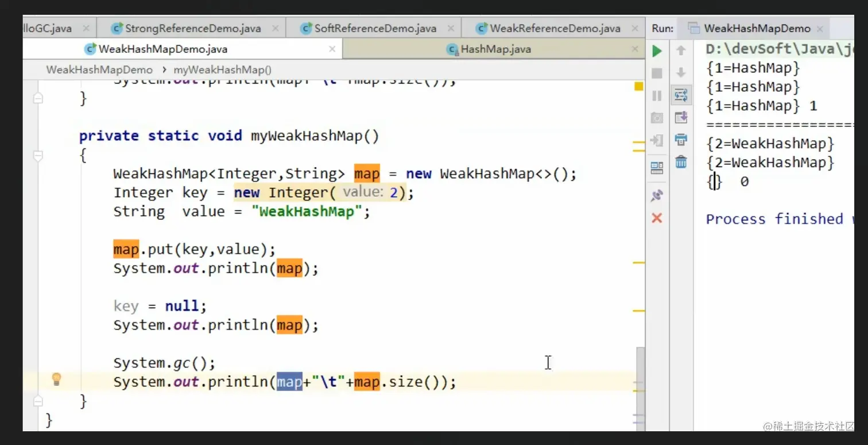Click fold end marker above myWeakHashMap
Viewport: 868px width, 445px height.
(38, 99)
